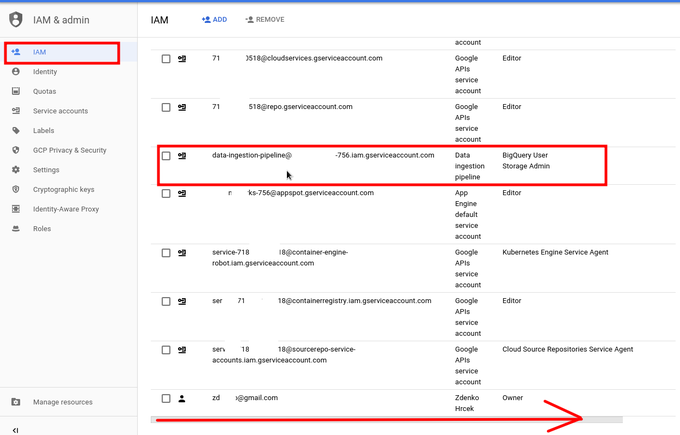680x435 pixels.
Task: Click the Labels tag icon
Action: (x=16, y=130)
